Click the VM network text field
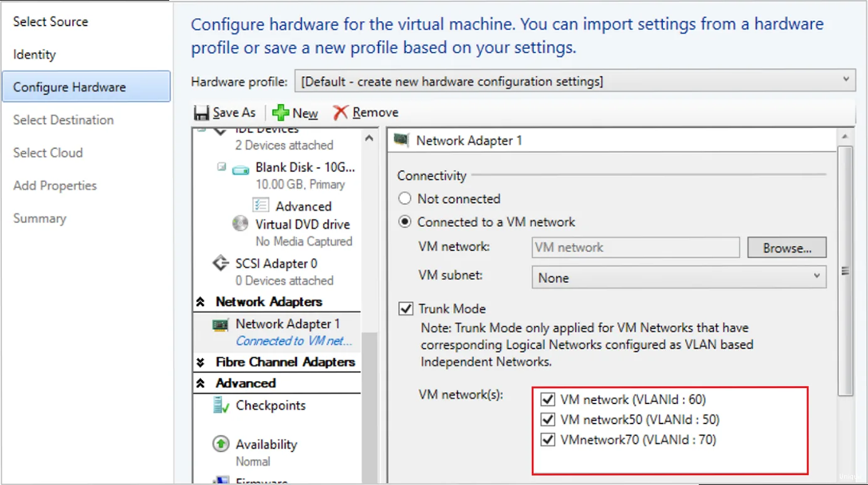868x485 pixels. (x=635, y=247)
